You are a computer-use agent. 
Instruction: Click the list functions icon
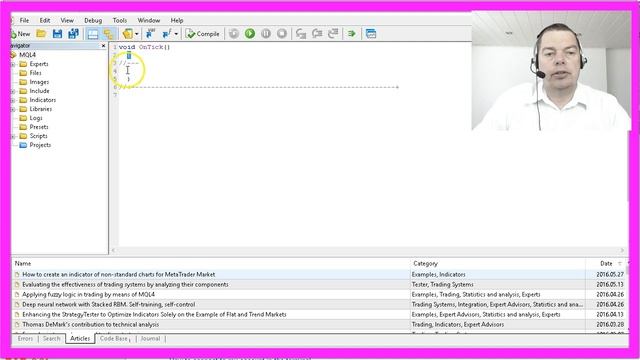click(x=167, y=34)
